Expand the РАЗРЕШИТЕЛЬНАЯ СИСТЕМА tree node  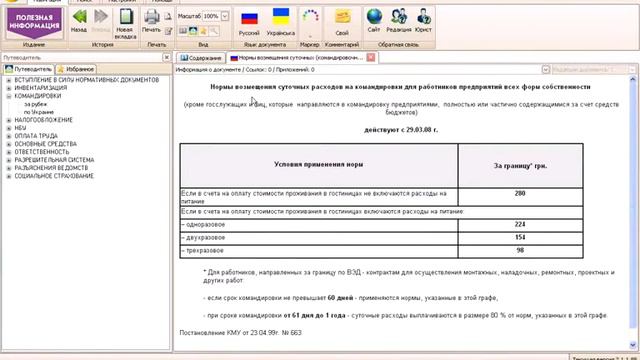tap(9, 160)
